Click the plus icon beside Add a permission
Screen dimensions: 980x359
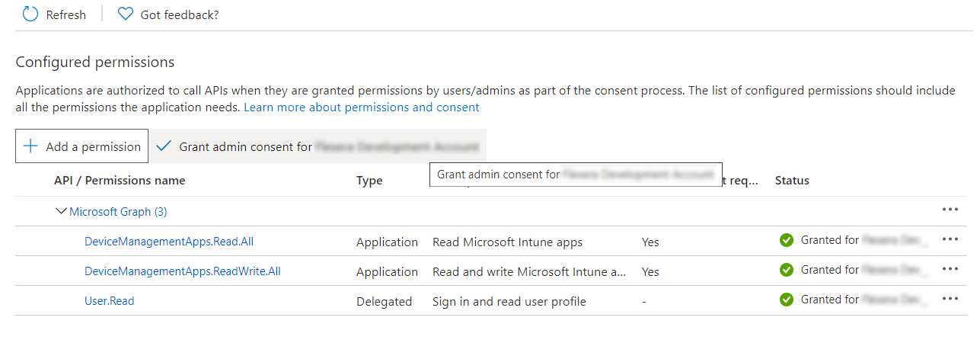30,146
